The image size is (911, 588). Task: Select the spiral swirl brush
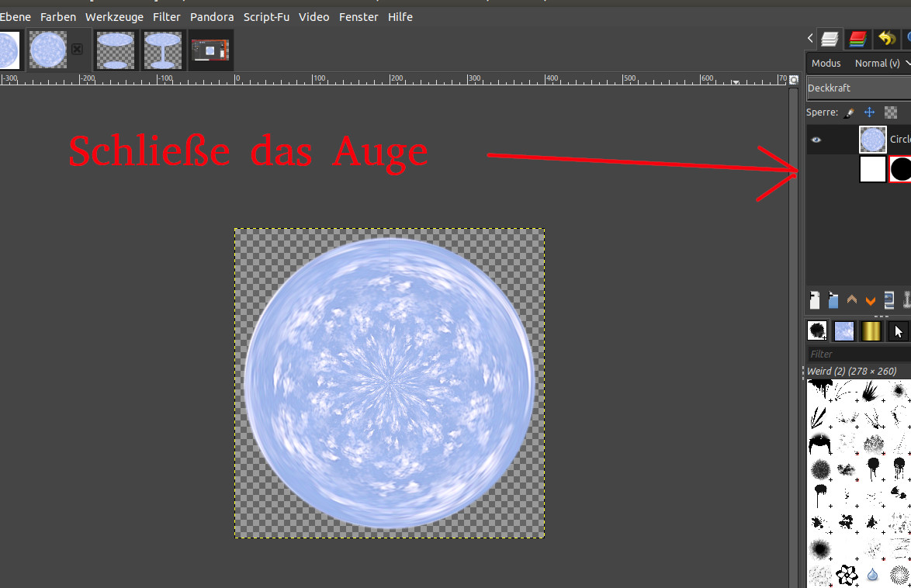tap(900, 576)
